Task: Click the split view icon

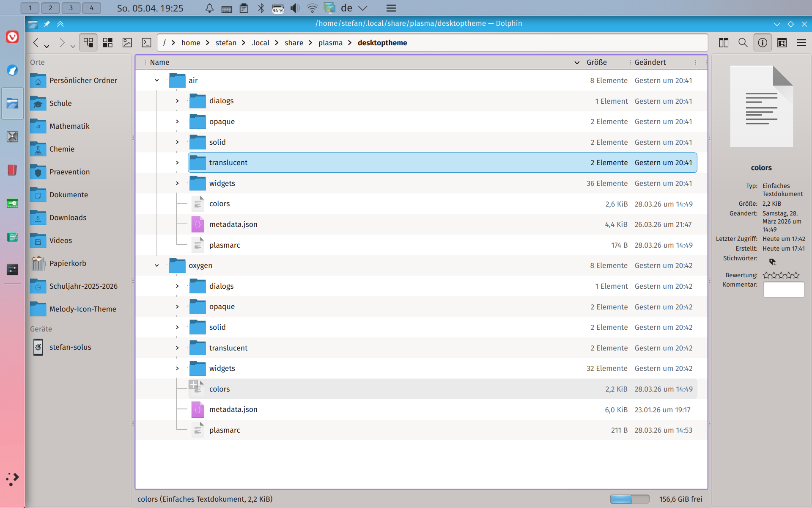Action: (723, 43)
